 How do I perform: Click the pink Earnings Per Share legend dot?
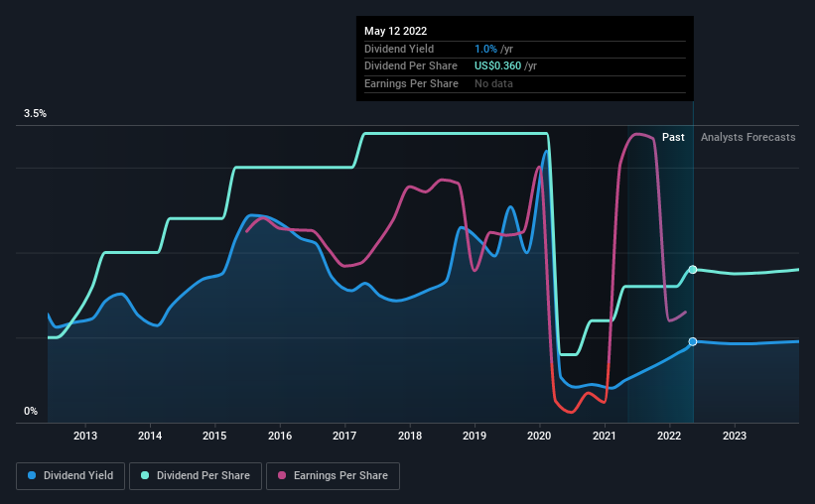(282, 475)
